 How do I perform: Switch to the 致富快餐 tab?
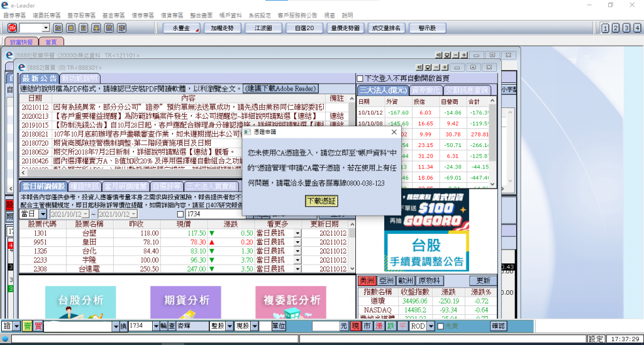coord(21,42)
